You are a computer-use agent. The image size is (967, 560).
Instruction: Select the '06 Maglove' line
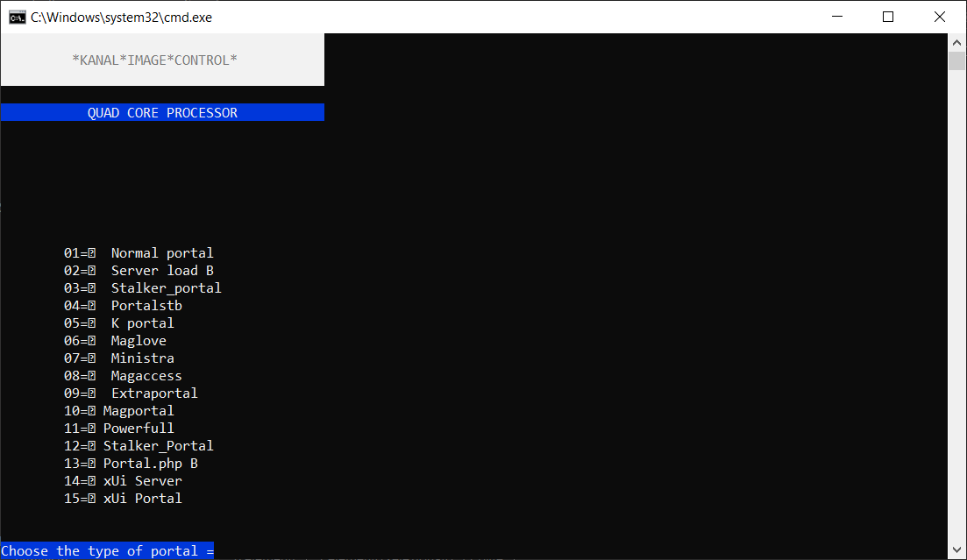click(115, 340)
